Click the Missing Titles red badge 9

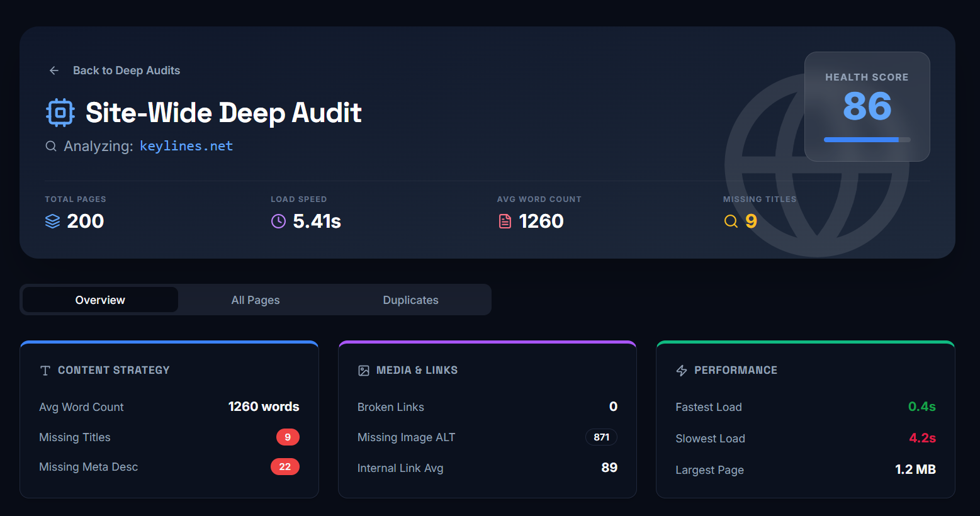coord(288,437)
